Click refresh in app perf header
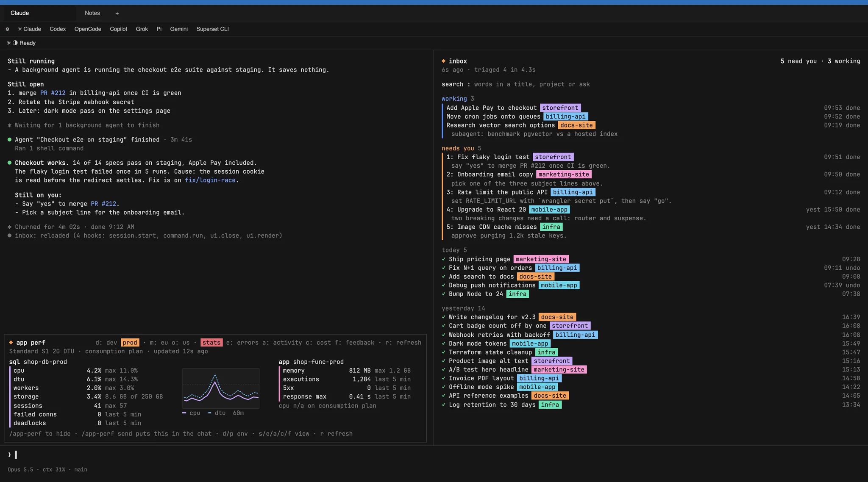The height and width of the screenshot is (482, 868). pos(403,343)
